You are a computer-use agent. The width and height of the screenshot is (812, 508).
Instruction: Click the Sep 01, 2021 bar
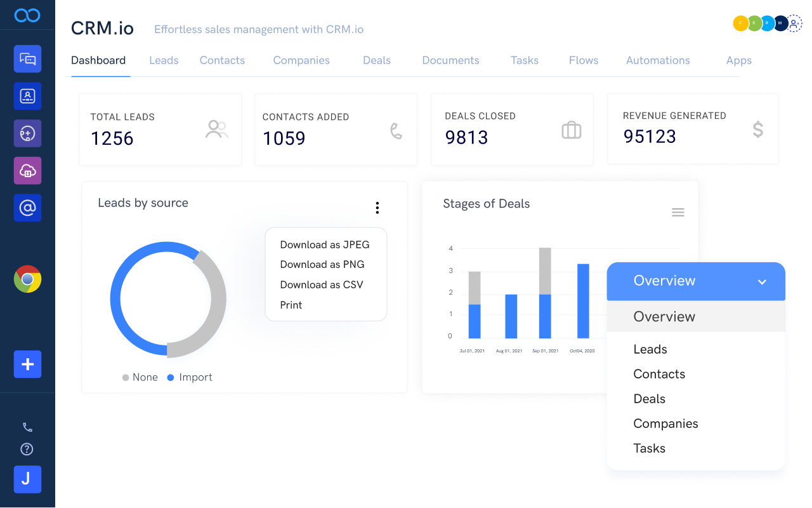tap(545, 293)
